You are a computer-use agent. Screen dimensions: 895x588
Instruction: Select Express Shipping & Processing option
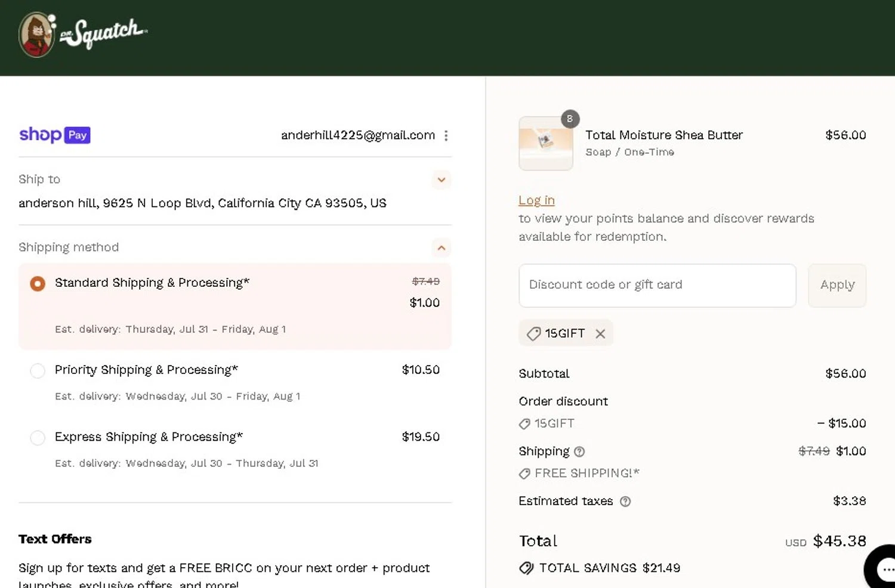(x=38, y=438)
